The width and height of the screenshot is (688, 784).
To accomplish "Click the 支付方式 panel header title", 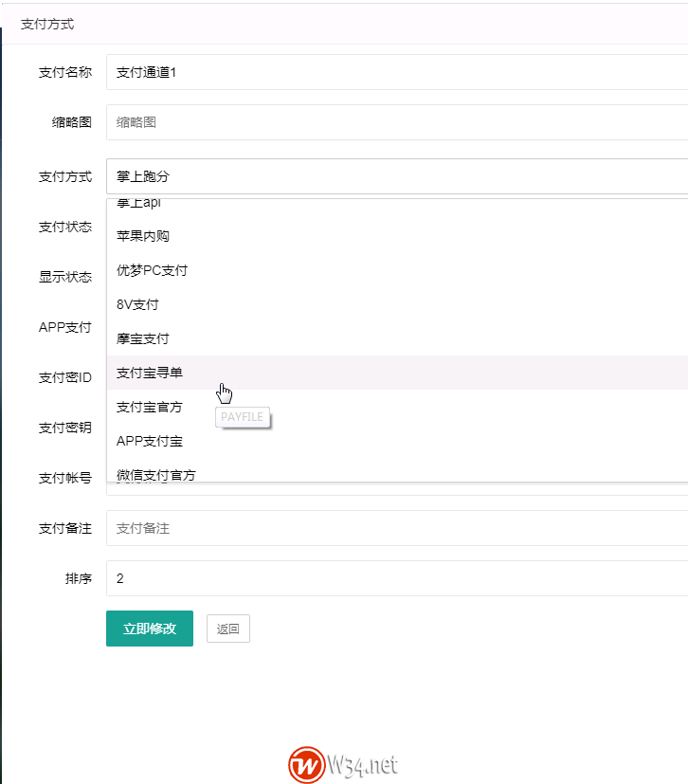I will 47,25.
